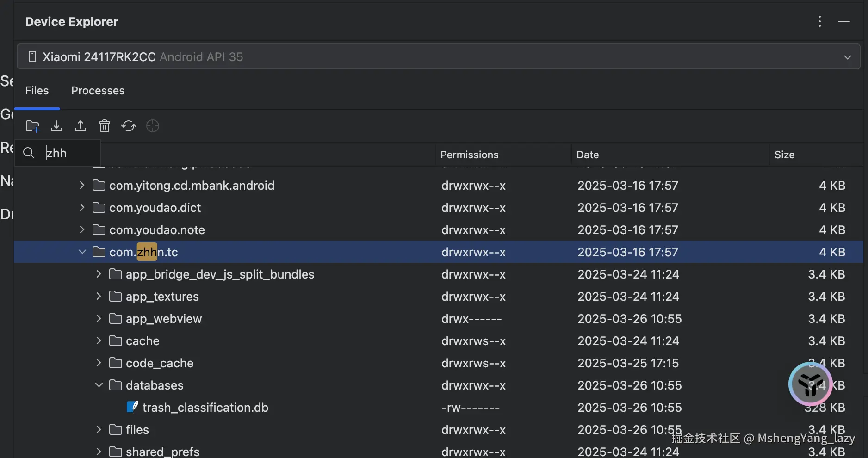Click the Device Explorer panel title
The height and width of the screenshot is (458, 868).
pyautogui.click(x=72, y=22)
